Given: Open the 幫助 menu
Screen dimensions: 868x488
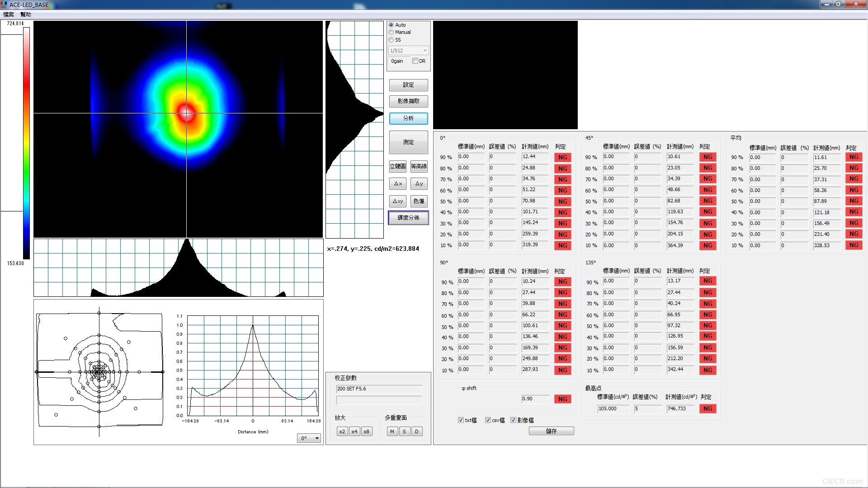Looking at the screenshot, I should (26, 14).
